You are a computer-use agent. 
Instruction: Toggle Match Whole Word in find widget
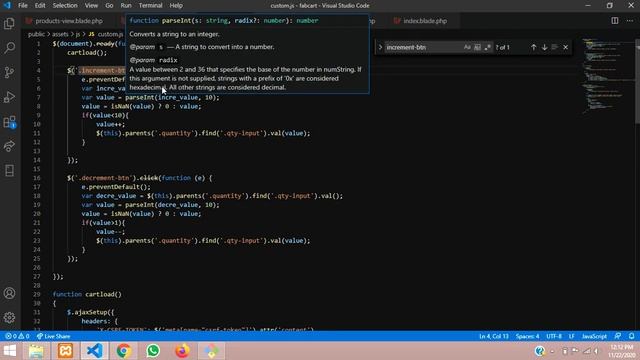478,47
